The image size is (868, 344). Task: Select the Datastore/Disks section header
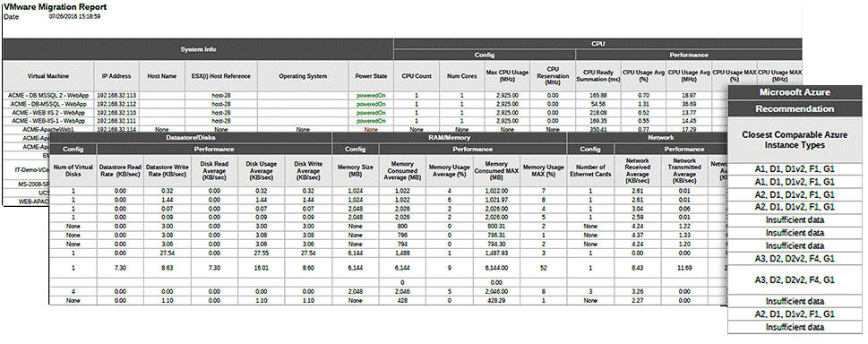[x=191, y=137]
